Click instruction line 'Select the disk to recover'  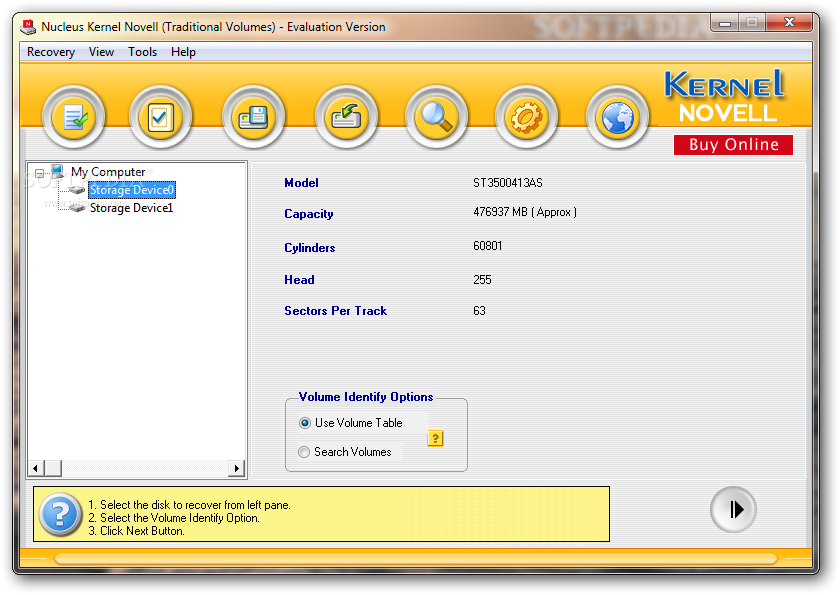(189, 505)
